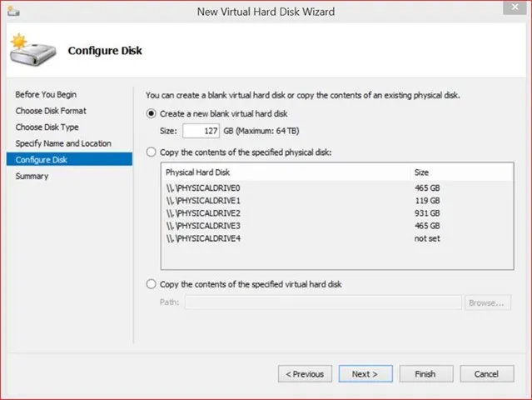Open the Configure Disk step

click(x=69, y=159)
